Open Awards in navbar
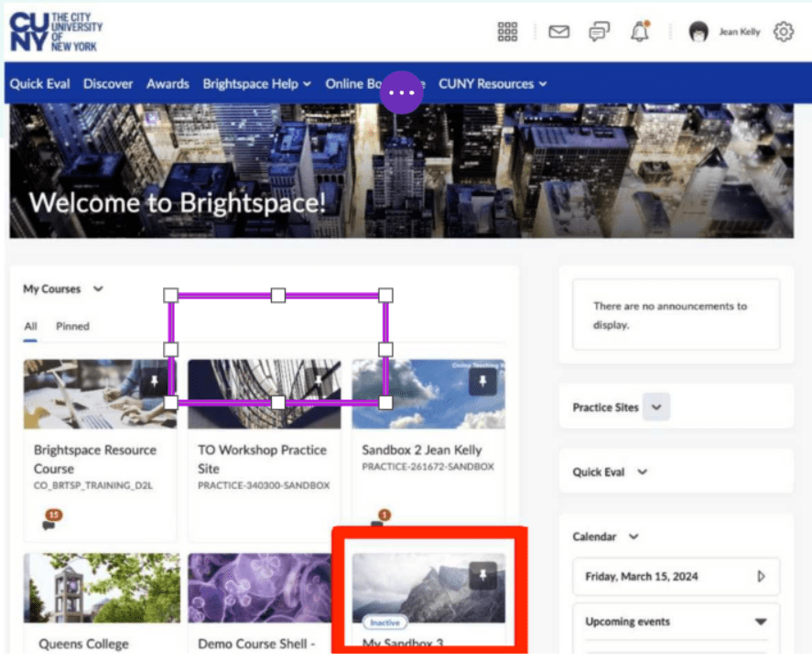 [168, 83]
